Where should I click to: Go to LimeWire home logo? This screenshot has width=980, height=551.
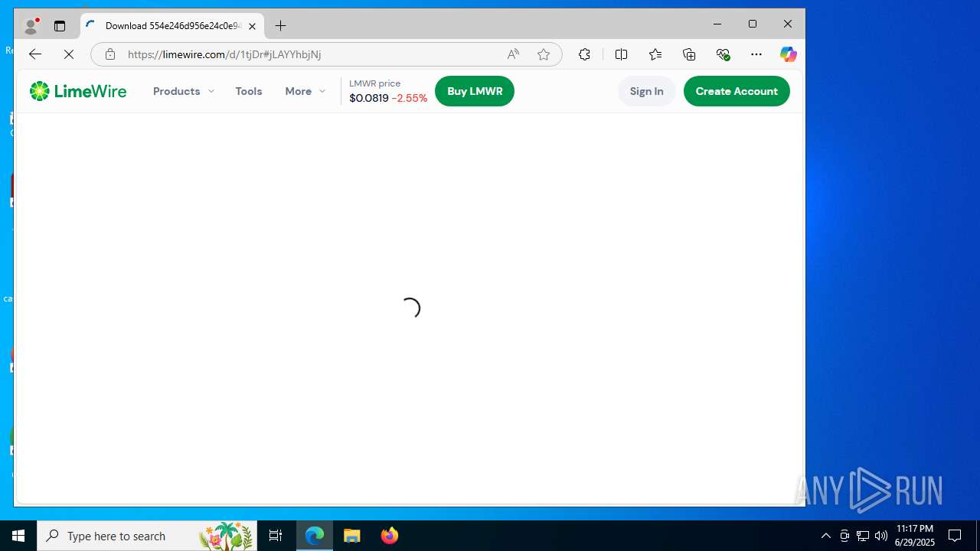78,91
